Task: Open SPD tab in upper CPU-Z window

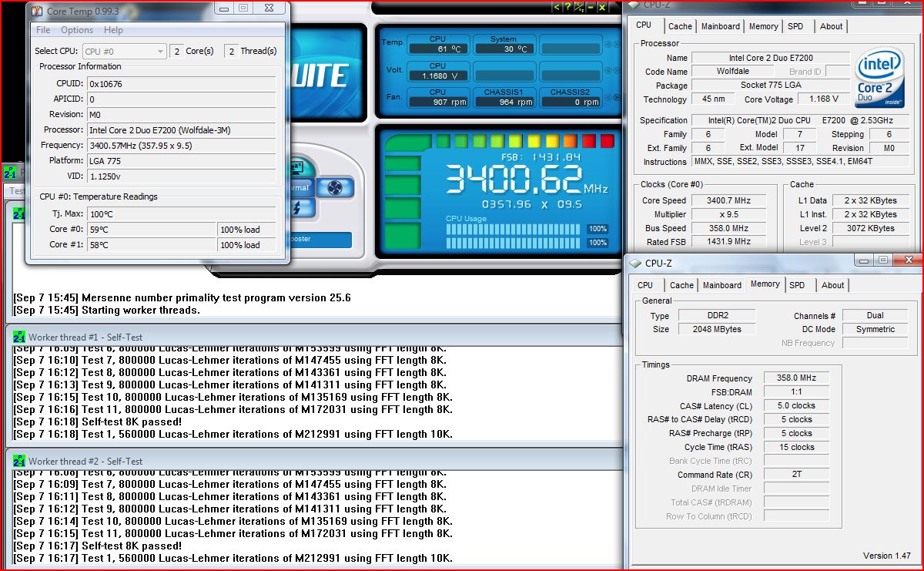Action: click(x=795, y=26)
